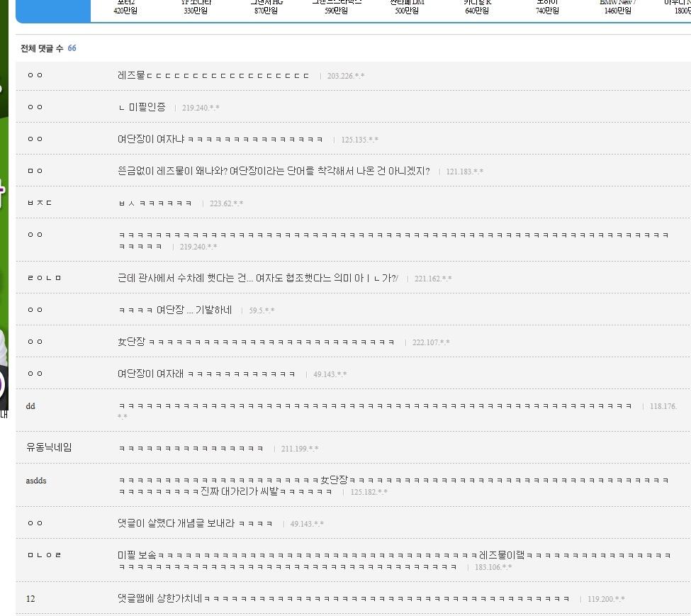
Task: Select comment 'ㅂㅅ ㅋㅋㅋㅋㅋㅋ'
Action: pos(155,203)
